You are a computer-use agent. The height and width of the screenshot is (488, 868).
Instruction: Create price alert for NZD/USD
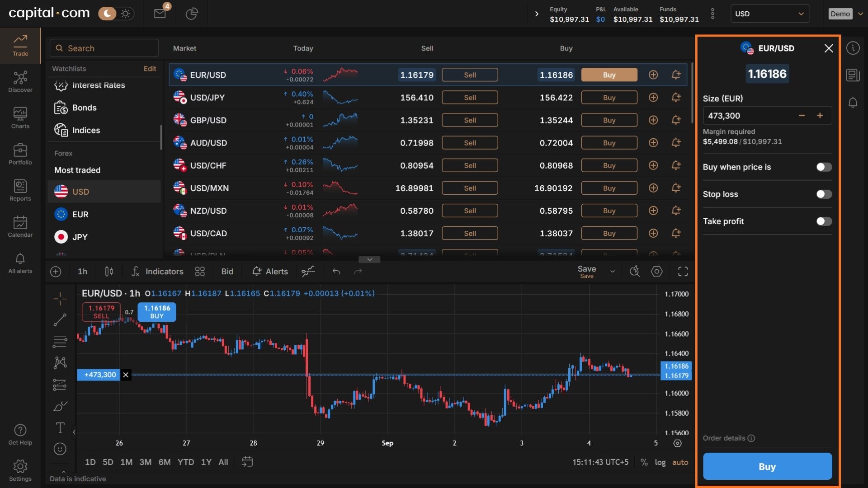(x=676, y=211)
